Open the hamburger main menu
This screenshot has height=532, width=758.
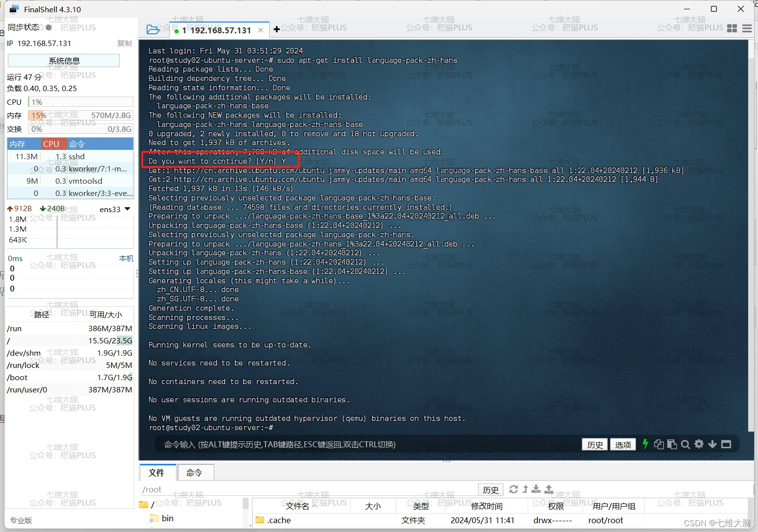coord(747,28)
